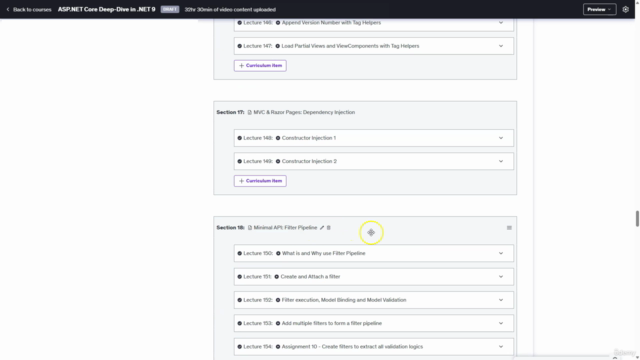
Task: Click 'Constructor Injection 2' lecture title
Action: coord(309,161)
